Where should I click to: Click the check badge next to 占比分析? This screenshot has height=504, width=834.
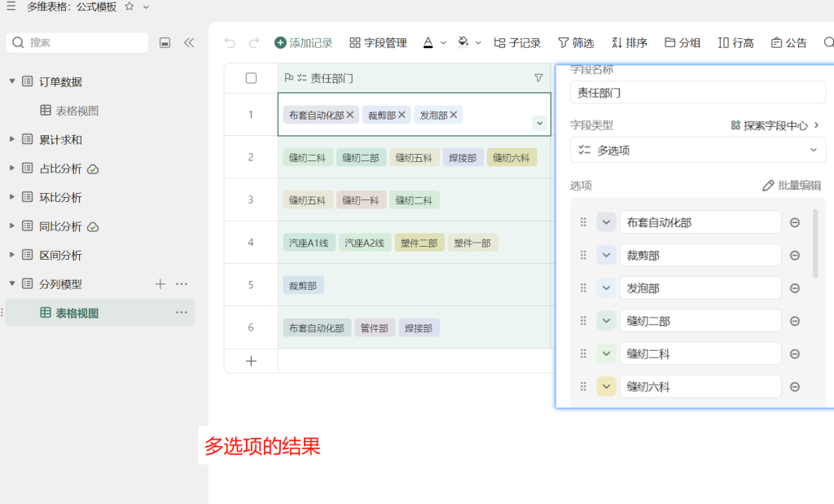click(x=93, y=169)
